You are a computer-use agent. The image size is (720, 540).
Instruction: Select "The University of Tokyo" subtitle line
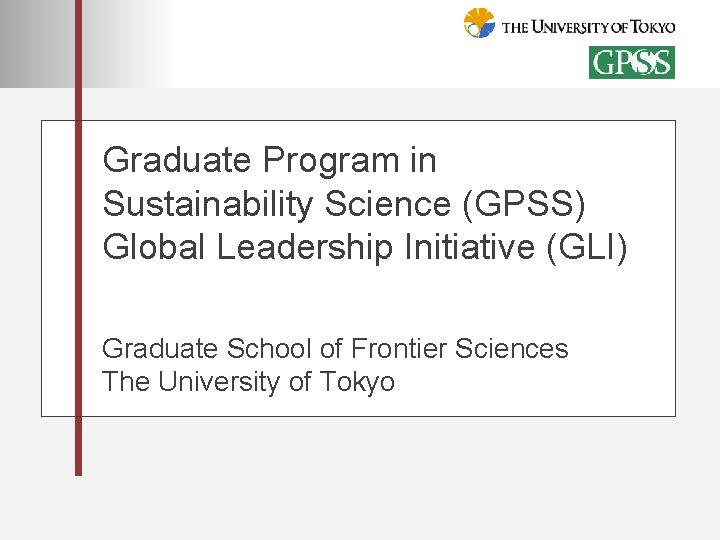tap(248, 382)
